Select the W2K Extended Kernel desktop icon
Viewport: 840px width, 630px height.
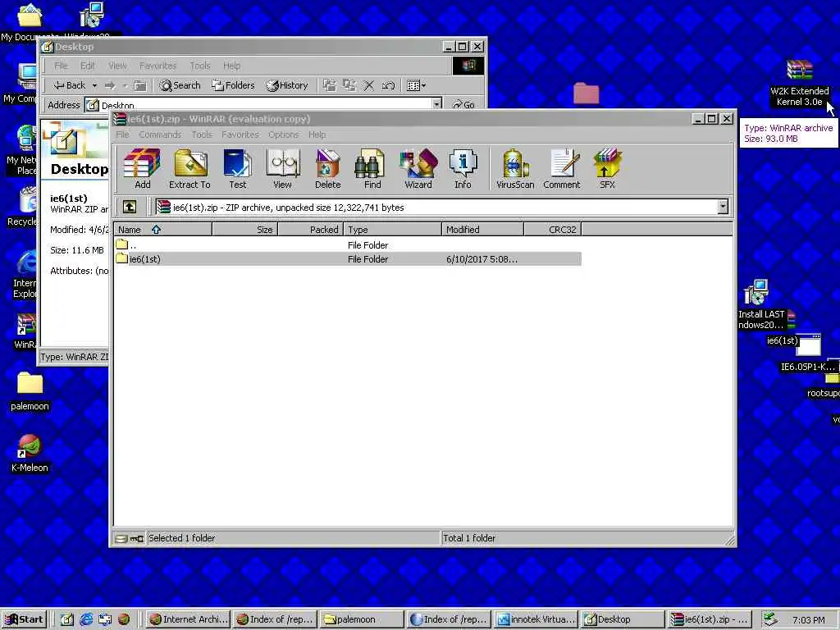tap(799, 84)
